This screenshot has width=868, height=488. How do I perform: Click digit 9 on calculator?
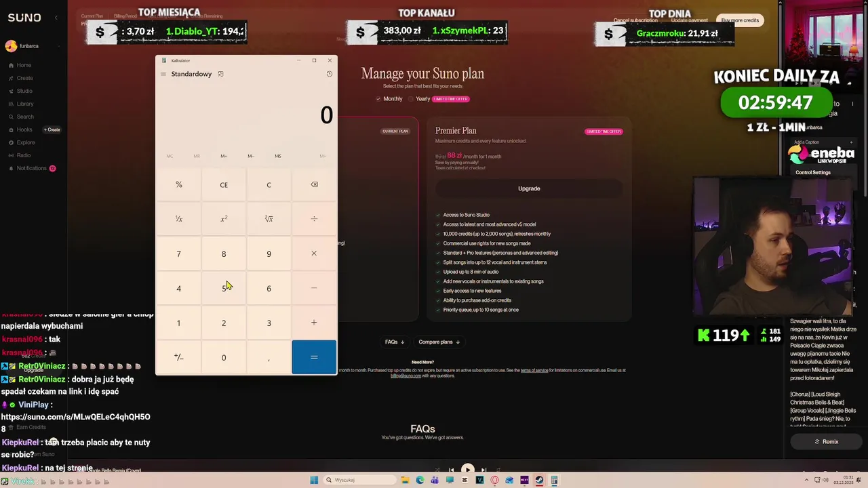[x=269, y=253]
